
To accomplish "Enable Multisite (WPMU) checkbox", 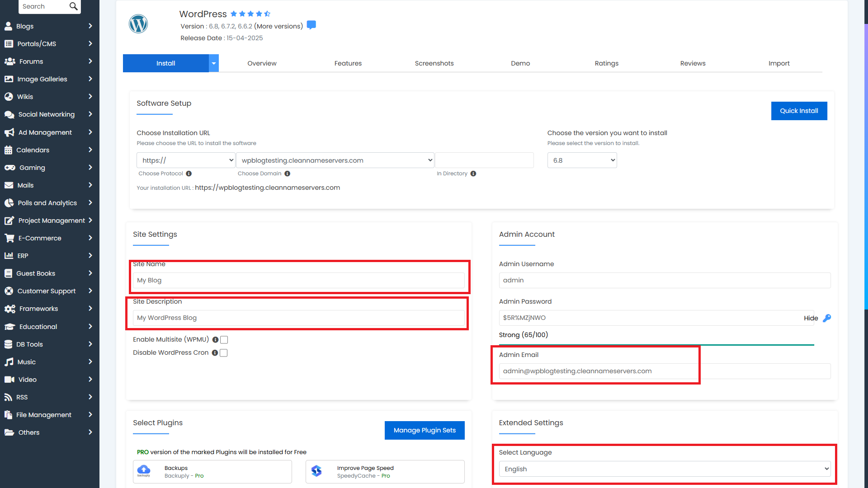I will click(x=224, y=340).
